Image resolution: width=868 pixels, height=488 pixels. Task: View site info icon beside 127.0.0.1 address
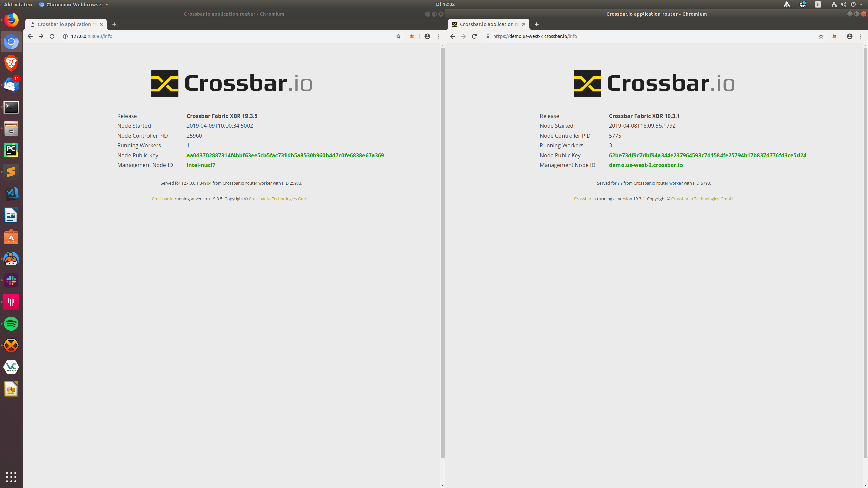(65, 36)
